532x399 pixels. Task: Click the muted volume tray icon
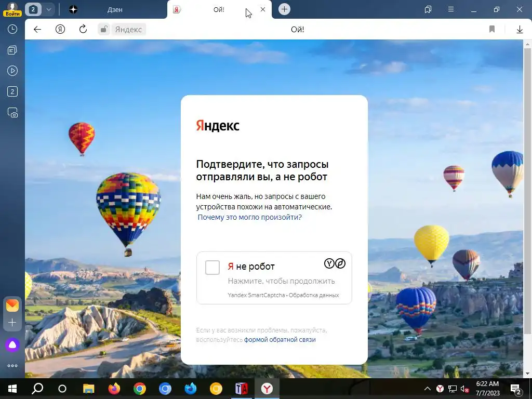pyautogui.click(x=464, y=389)
